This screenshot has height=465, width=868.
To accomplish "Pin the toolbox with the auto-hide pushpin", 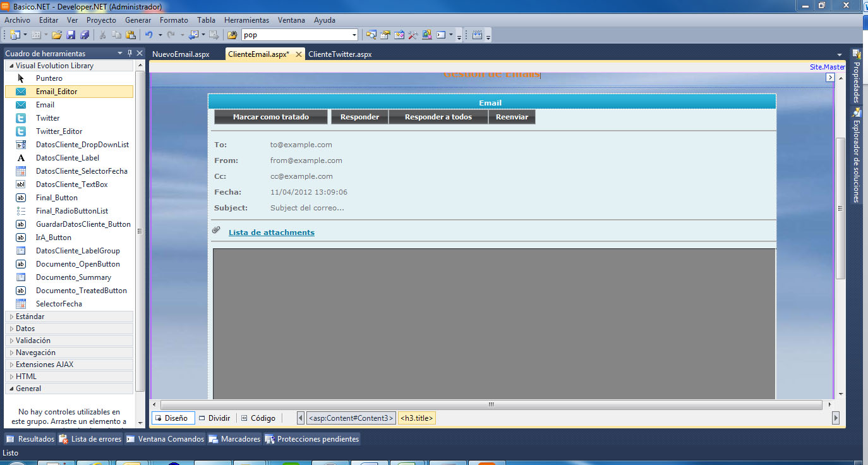I will [x=130, y=53].
